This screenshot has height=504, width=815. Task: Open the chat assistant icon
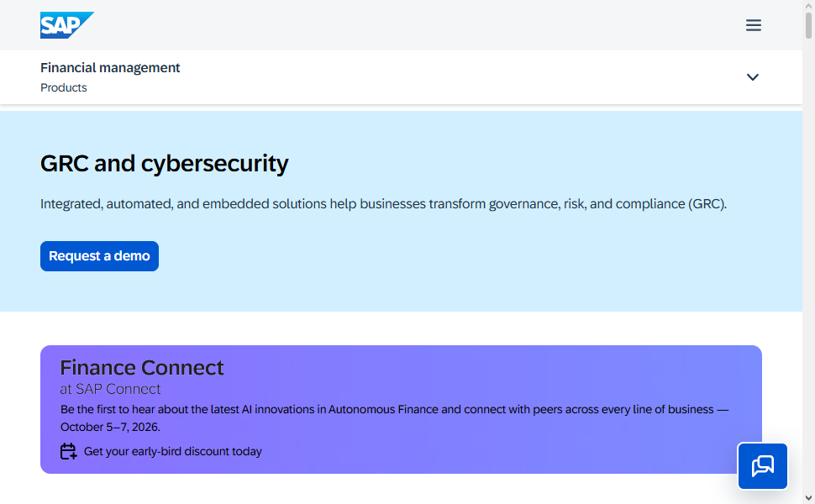(763, 466)
